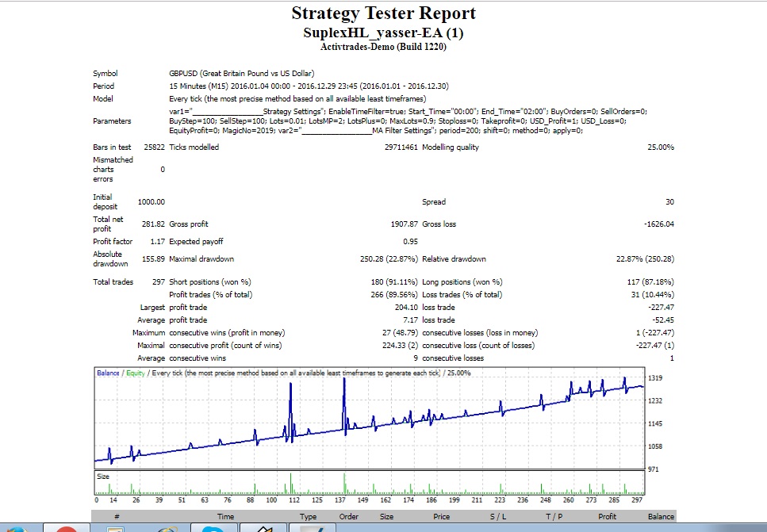
Task: Select the largest profit trade '204.10'
Action: [406, 308]
